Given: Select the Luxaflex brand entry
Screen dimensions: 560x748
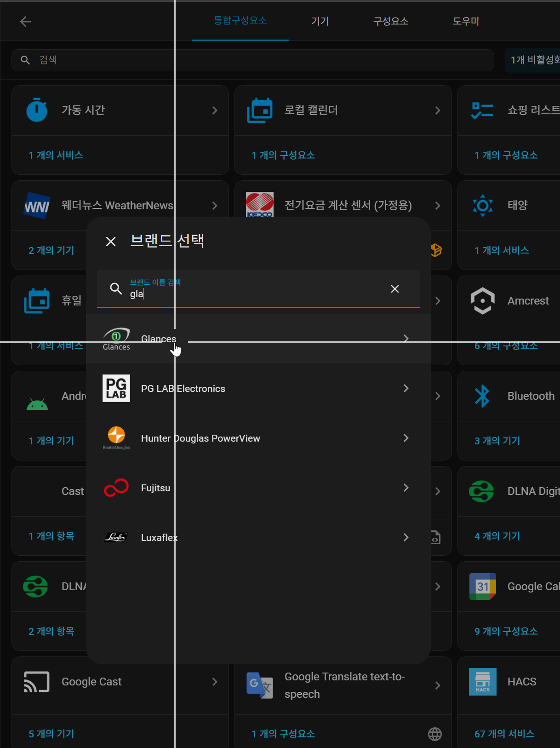Looking at the screenshot, I should pos(258,538).
